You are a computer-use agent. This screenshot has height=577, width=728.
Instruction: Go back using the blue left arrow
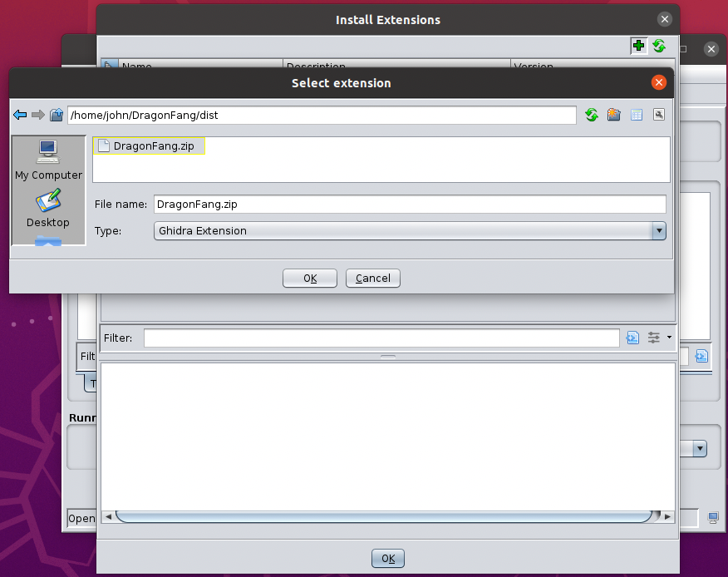tap(20, 115)
